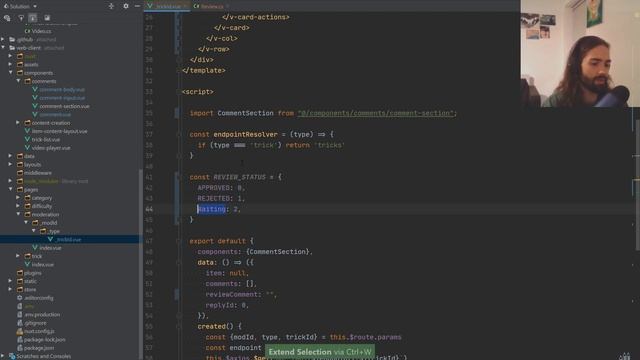The width and height of the screenshot is (640, 360).
Task: Expand the difficulty folder
Action: pyautogui.click(x=18, y=206)
